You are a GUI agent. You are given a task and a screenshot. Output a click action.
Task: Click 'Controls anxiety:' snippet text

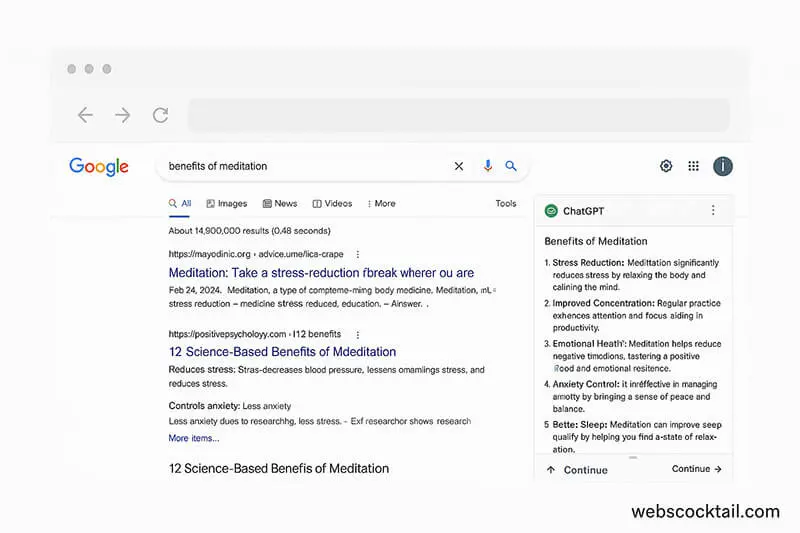point(204,406)
